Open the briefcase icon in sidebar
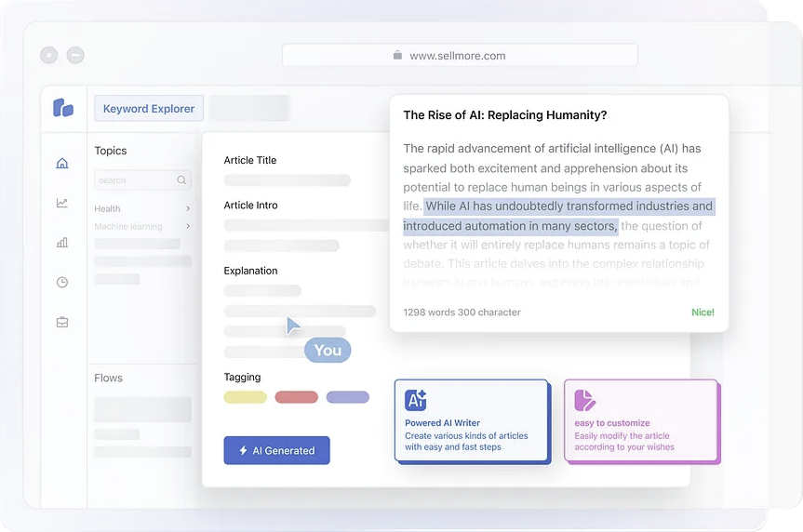The image size is (803, 532). 62,322
